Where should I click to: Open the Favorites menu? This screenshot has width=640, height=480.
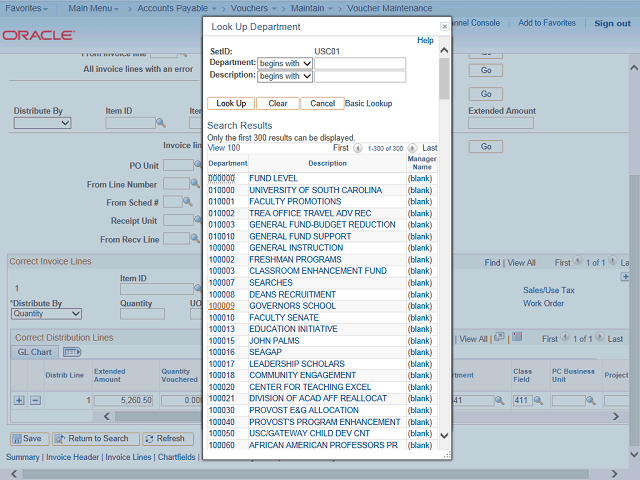pos(27,8)
